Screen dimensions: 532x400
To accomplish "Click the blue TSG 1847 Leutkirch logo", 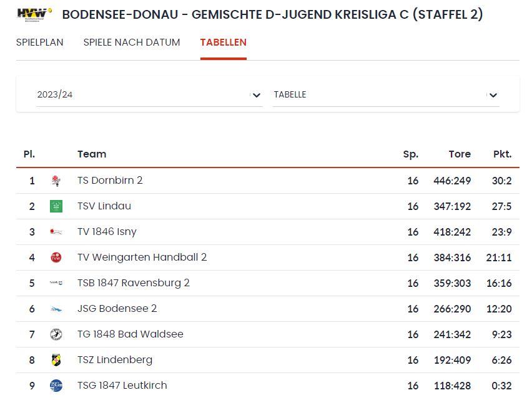I will pos(56,386).
